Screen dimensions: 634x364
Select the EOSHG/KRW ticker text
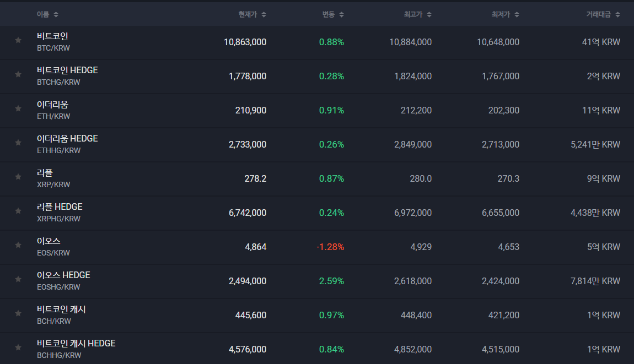coord(58,287)
